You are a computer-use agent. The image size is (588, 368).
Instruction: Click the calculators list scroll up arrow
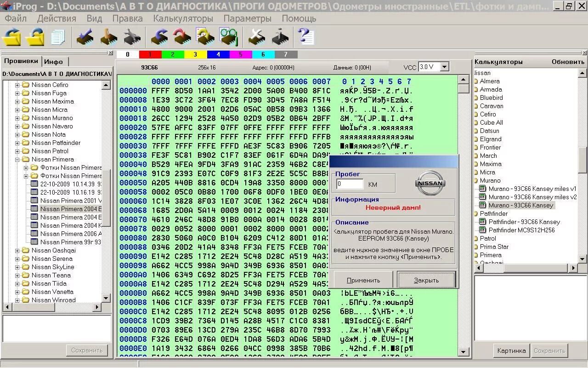click(582, 73)
